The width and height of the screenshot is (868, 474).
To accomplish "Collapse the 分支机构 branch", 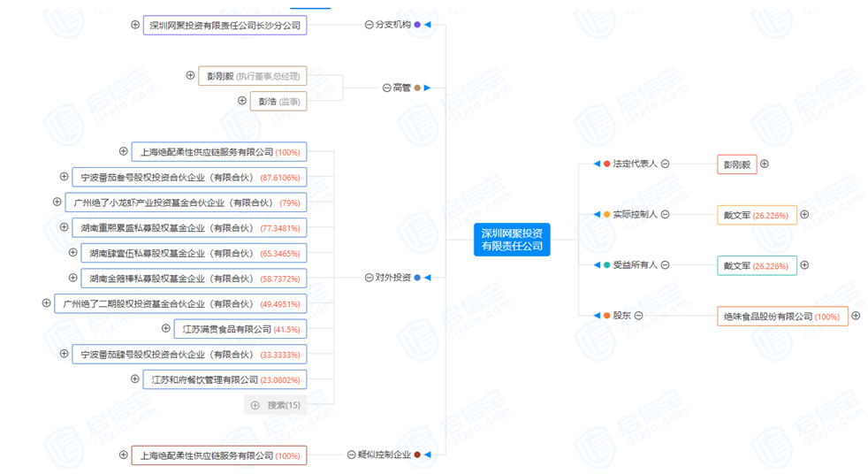I will pos(369,25).
